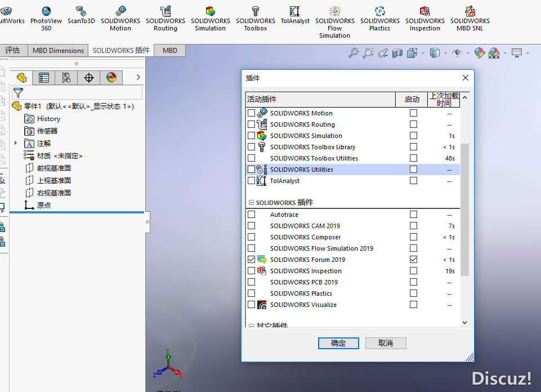Click Edit Appearance color ball icon
The image size is (541, 392).
pos(480,53)
